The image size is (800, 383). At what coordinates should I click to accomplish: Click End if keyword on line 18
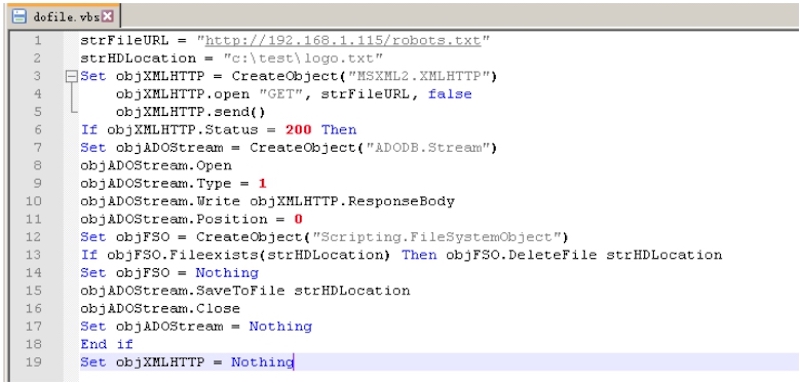(107, 344)
